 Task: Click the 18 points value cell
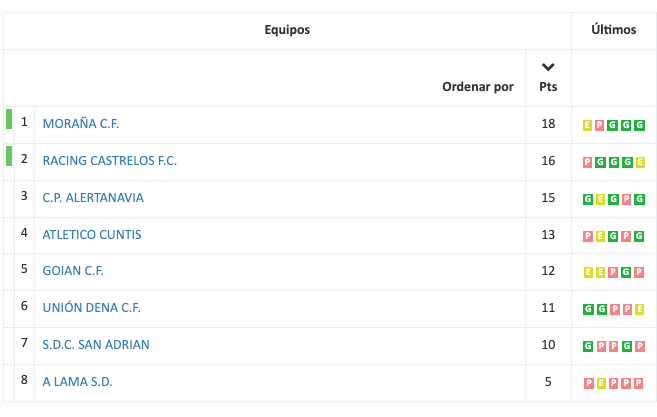click(x=548, y=124)
